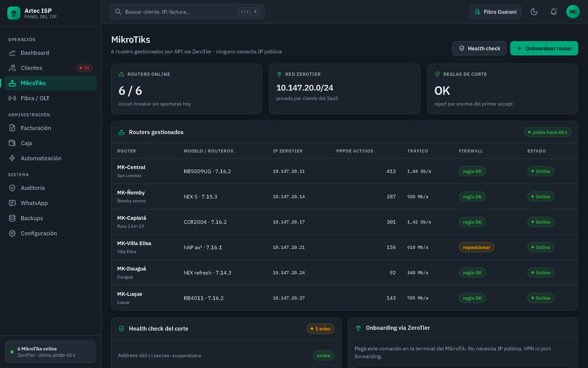
Task: Click the building icon beside Fibra Guaraní
Action: (x=478, y=12)
